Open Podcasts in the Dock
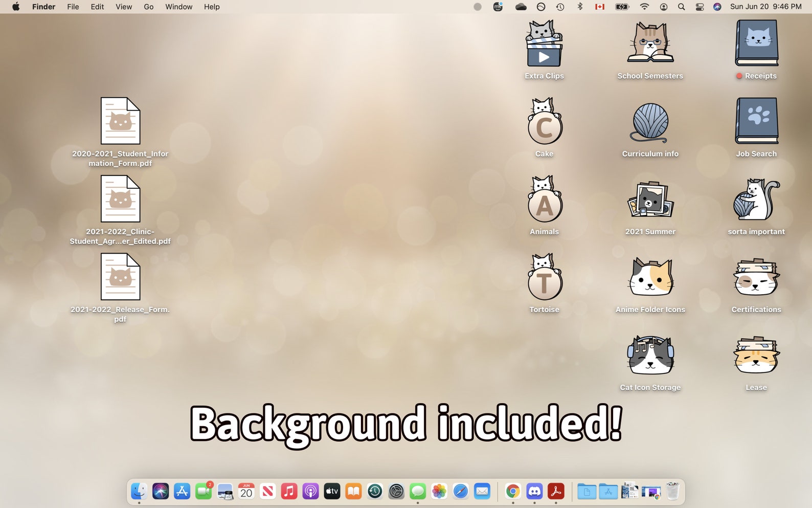The height and width of the screenshot is (508, 812). 311,492
